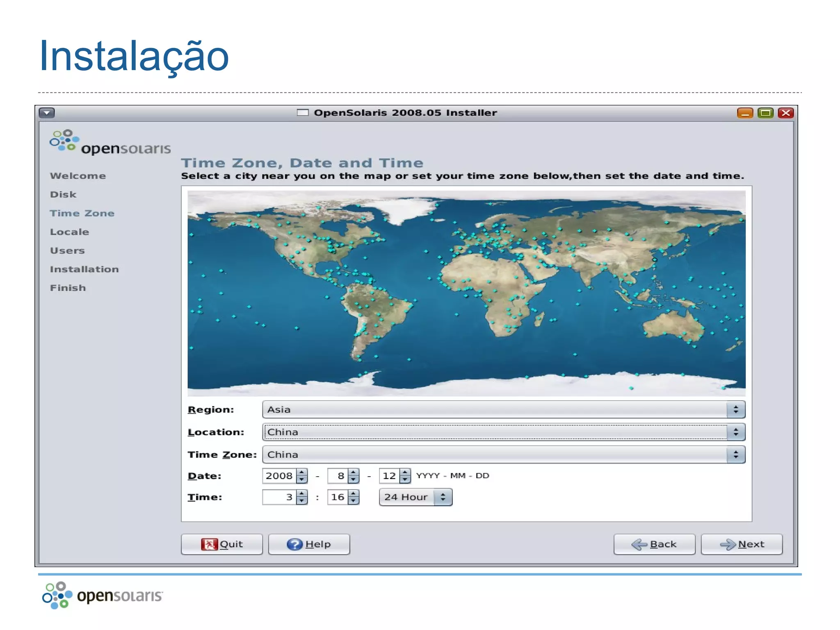Click the month field showing 8

click(338, 476)
